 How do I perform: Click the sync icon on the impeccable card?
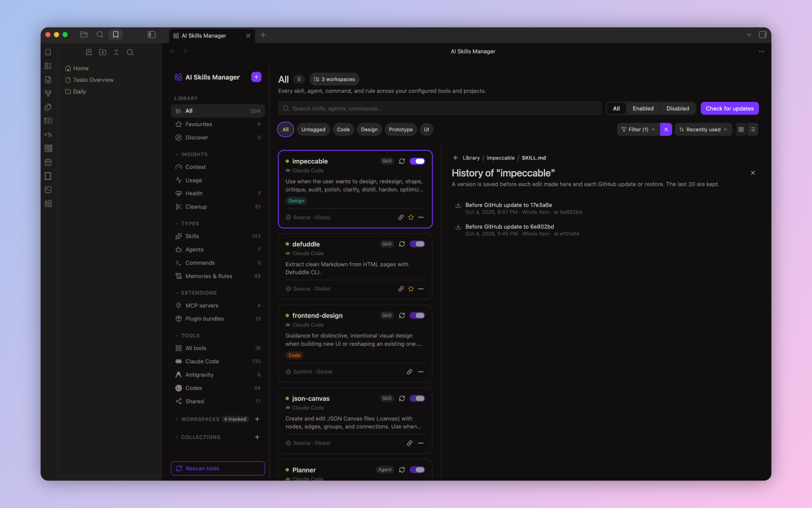pyautogui.click(x=402, y=161)
